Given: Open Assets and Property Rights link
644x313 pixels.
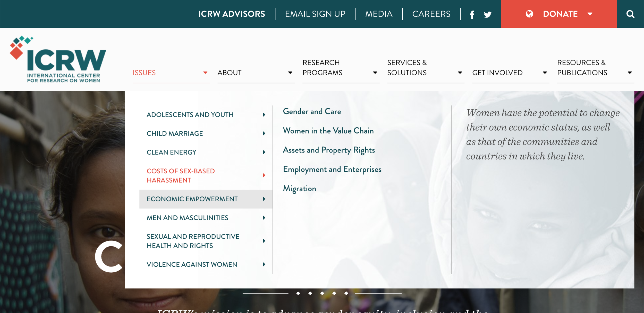Looking at the screenshot, I should pyautogui.click(x=329, y=150).
